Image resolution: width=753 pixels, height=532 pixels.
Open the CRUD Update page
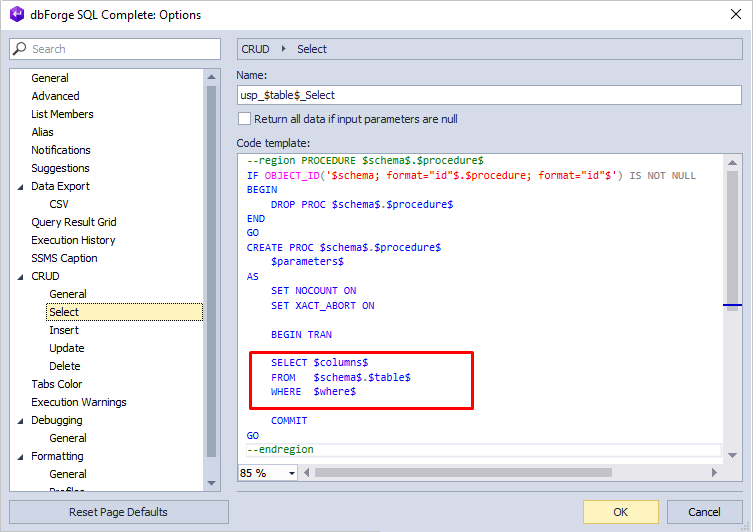point(67,348)
